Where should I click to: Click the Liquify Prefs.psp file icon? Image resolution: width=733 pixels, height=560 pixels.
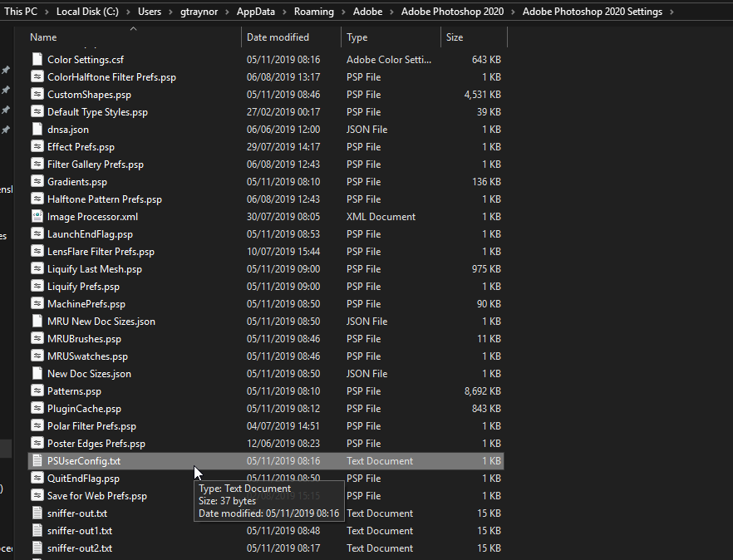(37, 287)
